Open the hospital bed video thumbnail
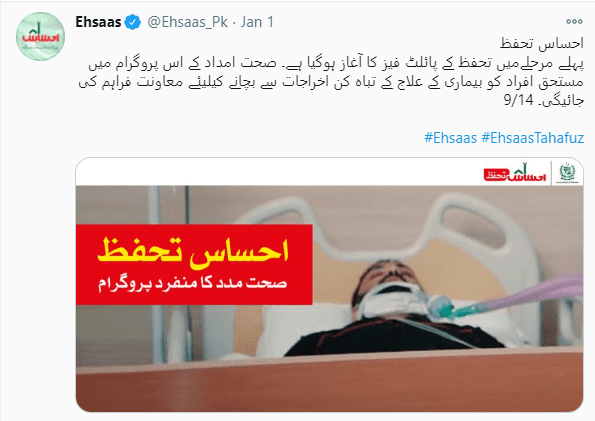This screenshot has width=595, height=421. (329, 284)
